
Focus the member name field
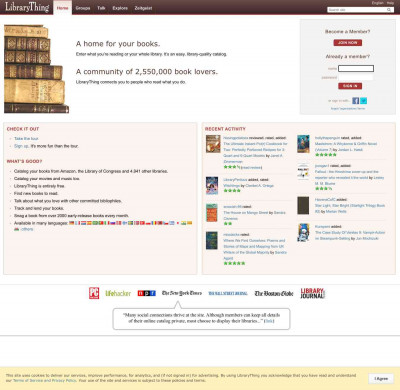point(356,68)
